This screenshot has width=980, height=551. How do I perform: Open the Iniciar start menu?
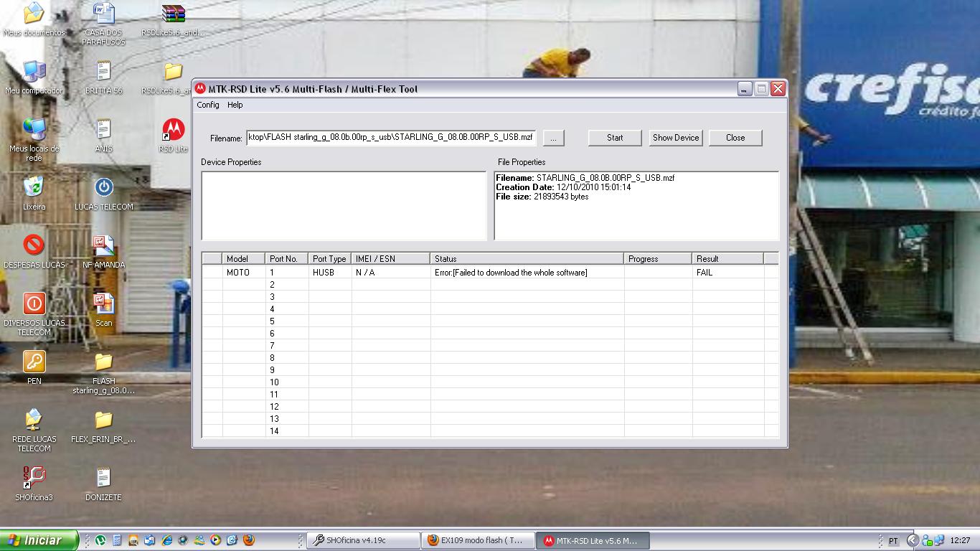coord(39,540)
